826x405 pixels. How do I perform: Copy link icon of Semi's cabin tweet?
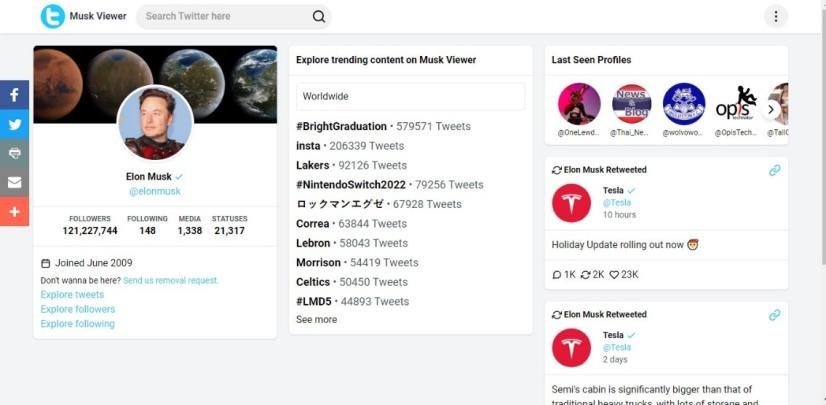coord(774,315)
